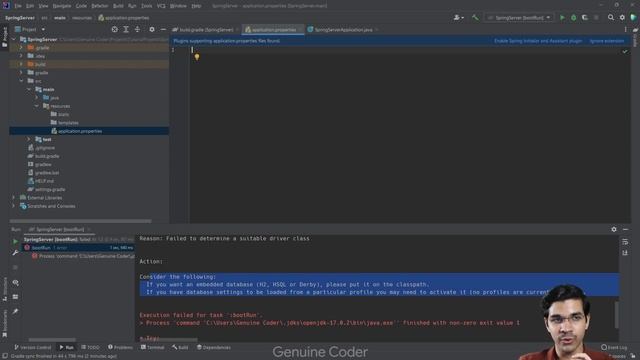Viewport: 640px width, 360px height.
Task: Switch to the SpringServerApplication.java tab
Action: tap(343, 30)
